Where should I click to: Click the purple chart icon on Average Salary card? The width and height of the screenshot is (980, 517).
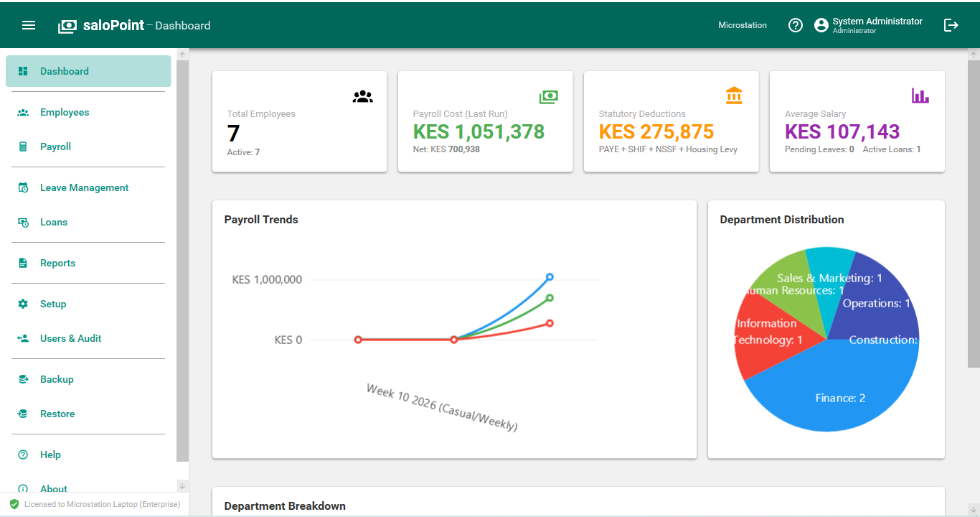[920, 96]
